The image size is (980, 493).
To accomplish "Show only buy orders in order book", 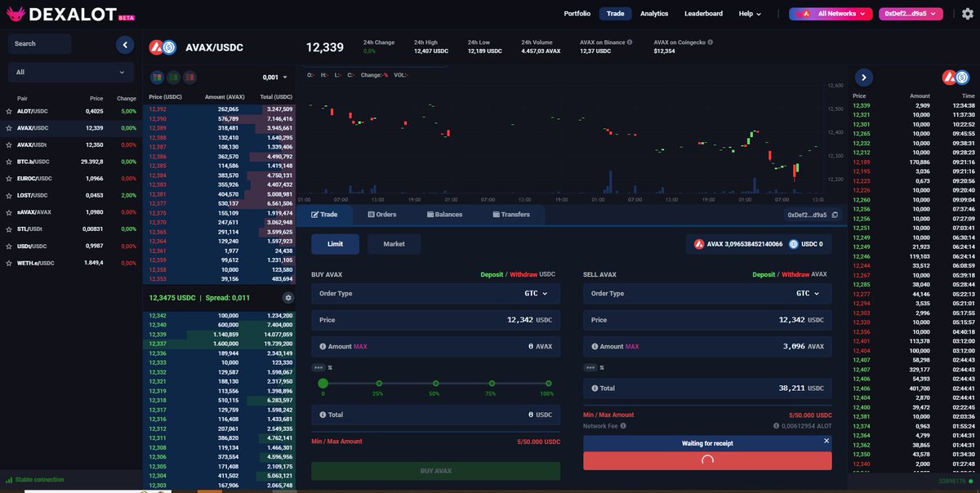I will coord(173,78).
